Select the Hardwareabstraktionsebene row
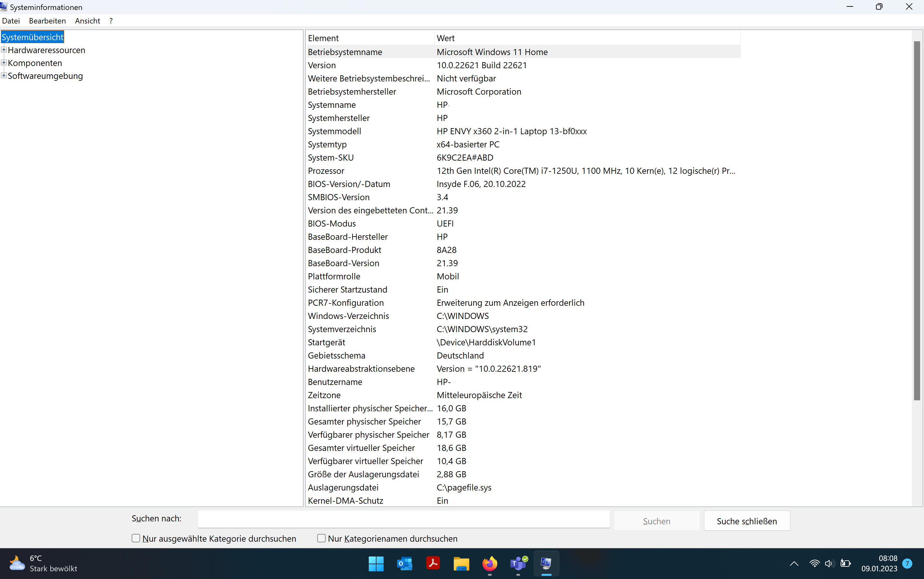 pos(523,369)
